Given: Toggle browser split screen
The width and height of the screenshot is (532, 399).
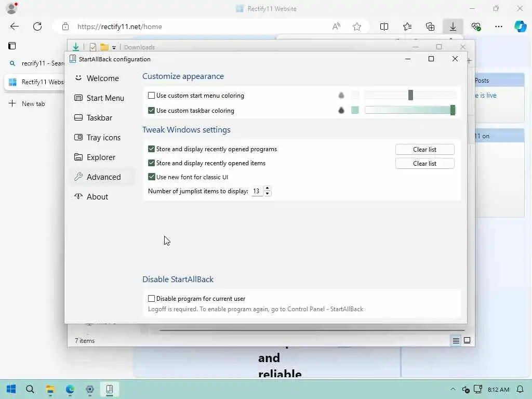Looking at the screenshot, I should tap(384, 26).
